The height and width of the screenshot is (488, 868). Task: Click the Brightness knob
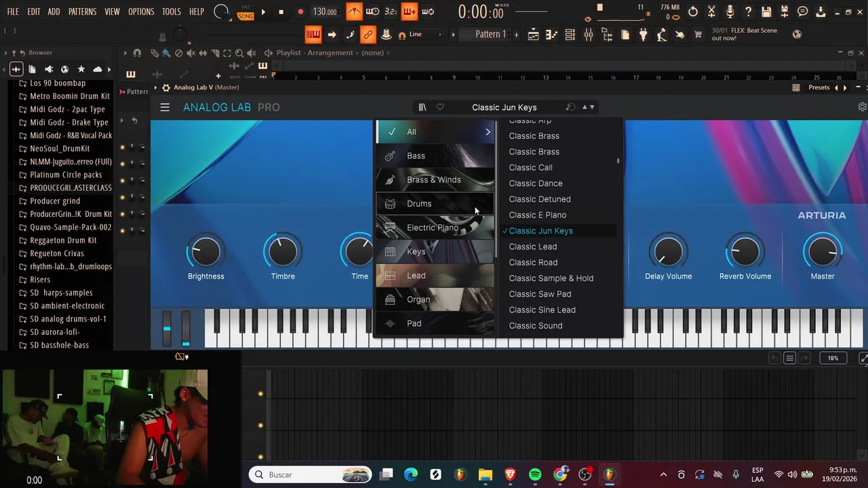[x=205, y=251]
